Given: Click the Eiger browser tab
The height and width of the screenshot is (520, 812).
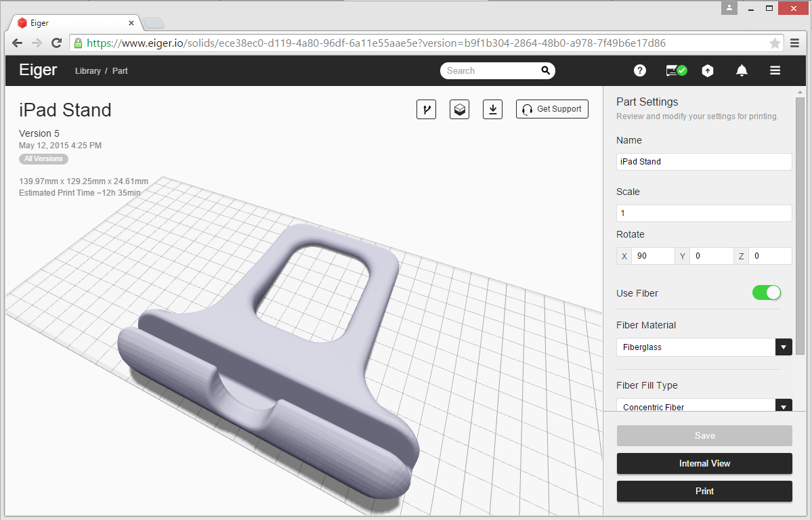Looking at the screenshot, I should pos(74,23).
